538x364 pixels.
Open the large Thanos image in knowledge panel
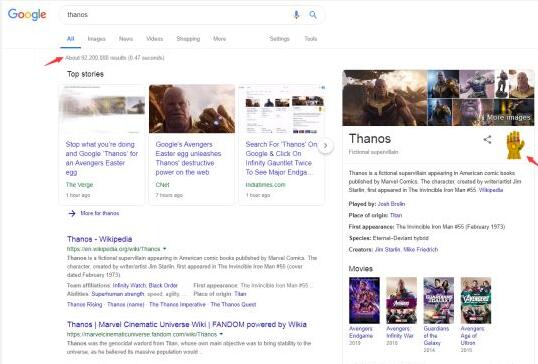point(385,98)
